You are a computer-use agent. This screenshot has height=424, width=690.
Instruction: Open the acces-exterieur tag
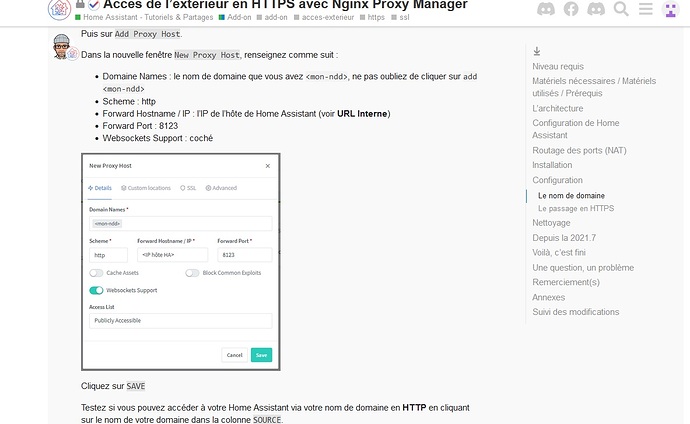(324, 17)
